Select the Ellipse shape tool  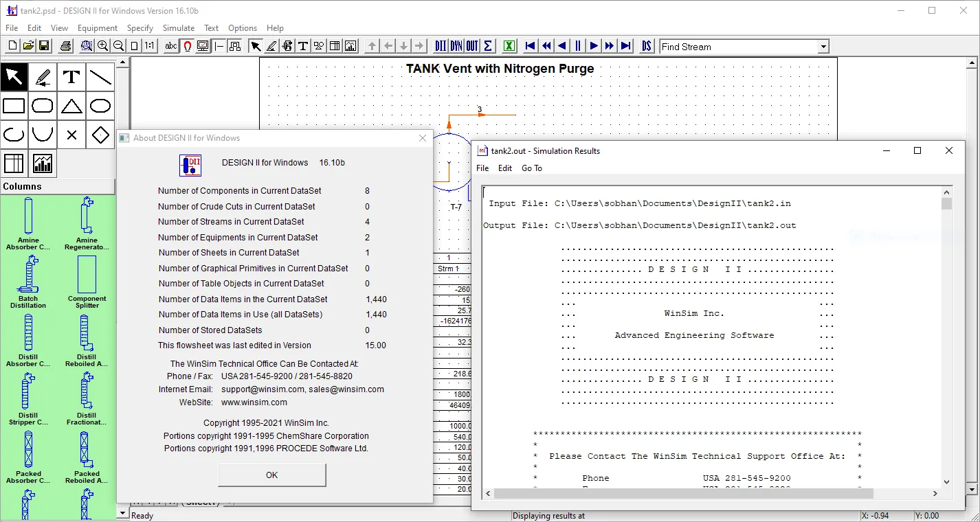[100, 106]
